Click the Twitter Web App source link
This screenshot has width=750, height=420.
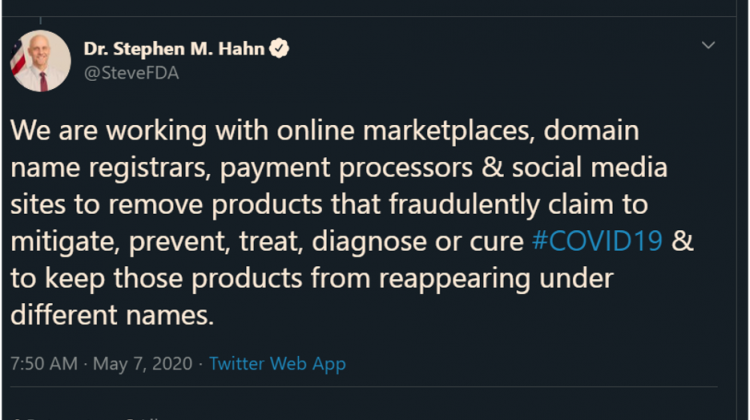point(277,364)
